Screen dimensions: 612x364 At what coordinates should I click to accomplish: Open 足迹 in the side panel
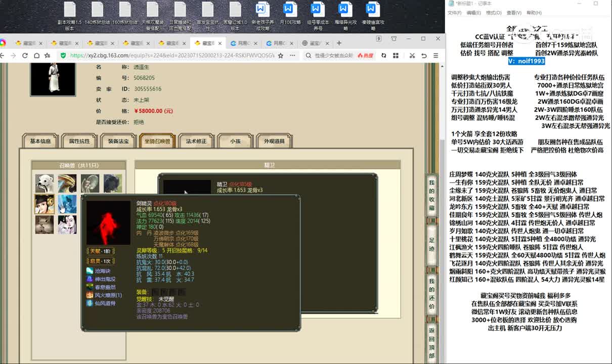(431, 245)
